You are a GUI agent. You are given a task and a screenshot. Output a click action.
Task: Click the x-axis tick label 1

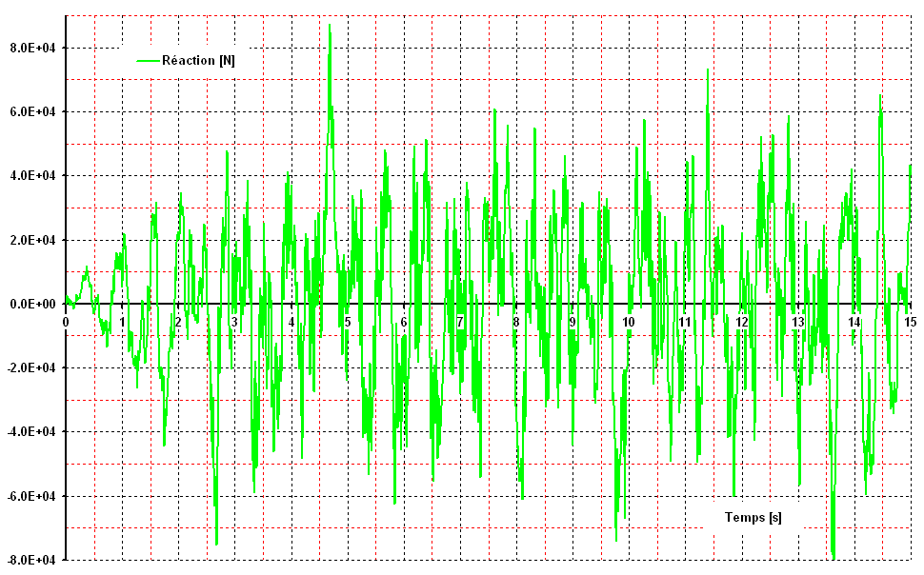click(122, 323)
